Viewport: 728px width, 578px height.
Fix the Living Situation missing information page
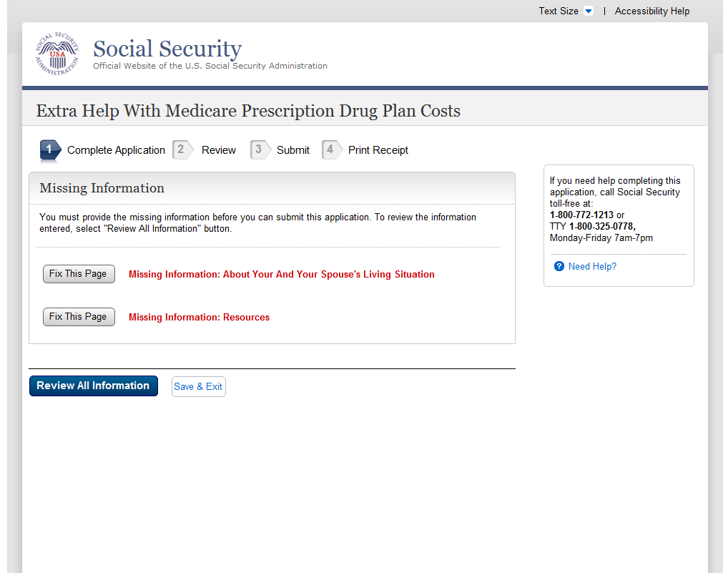tap(79, 274)
